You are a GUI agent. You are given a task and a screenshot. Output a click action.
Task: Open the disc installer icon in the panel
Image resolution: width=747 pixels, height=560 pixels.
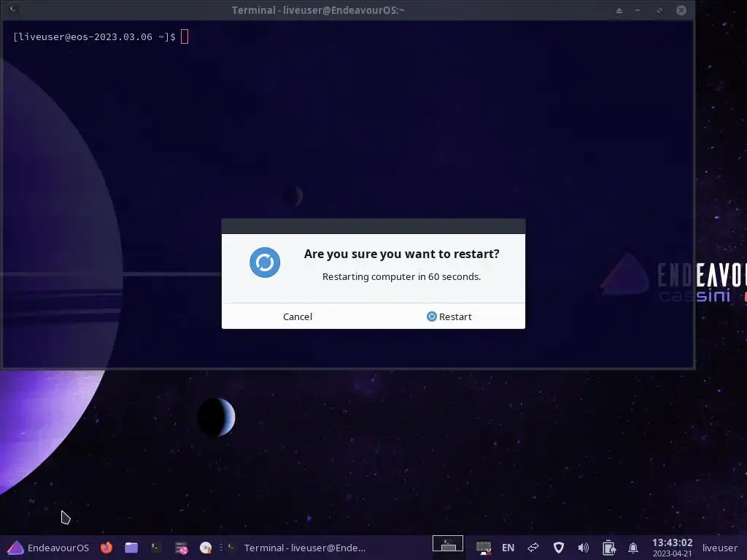[x=205, y=548]
